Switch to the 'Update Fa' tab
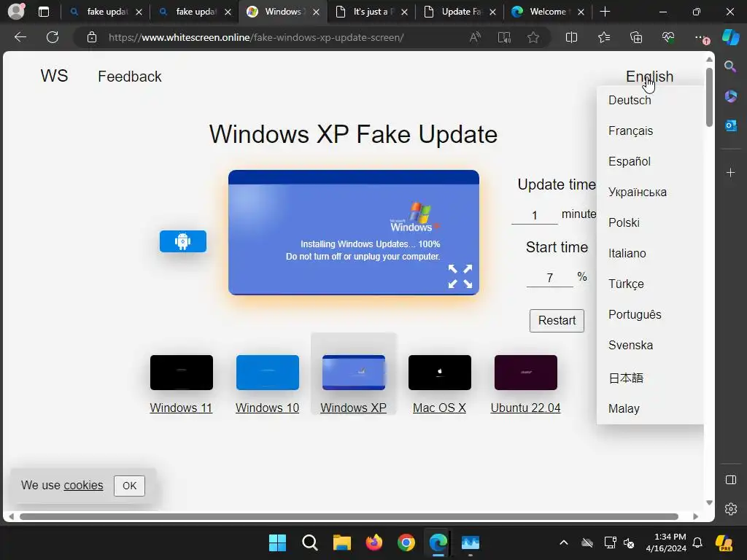The image size is (747, 560). click(x=460, y=12)
